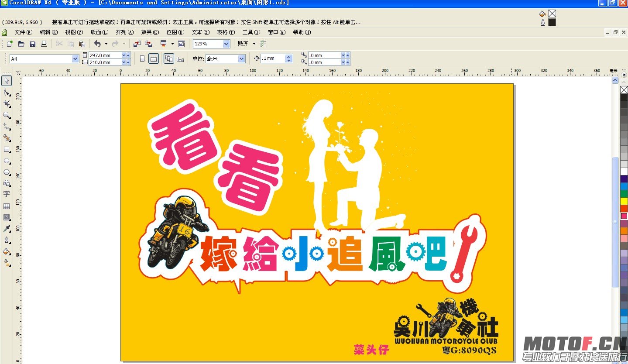Select the Zoom magnifier tool

[x=7, y=115]
